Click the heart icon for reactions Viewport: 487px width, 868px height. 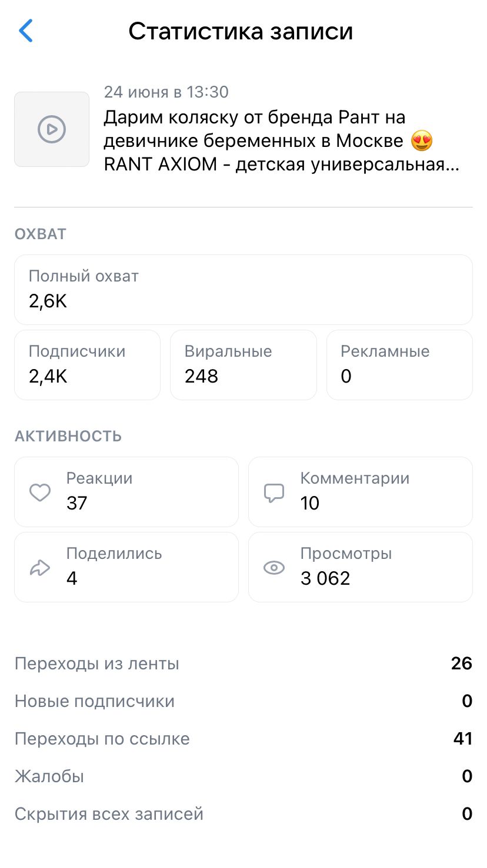[x=40, y=492]
